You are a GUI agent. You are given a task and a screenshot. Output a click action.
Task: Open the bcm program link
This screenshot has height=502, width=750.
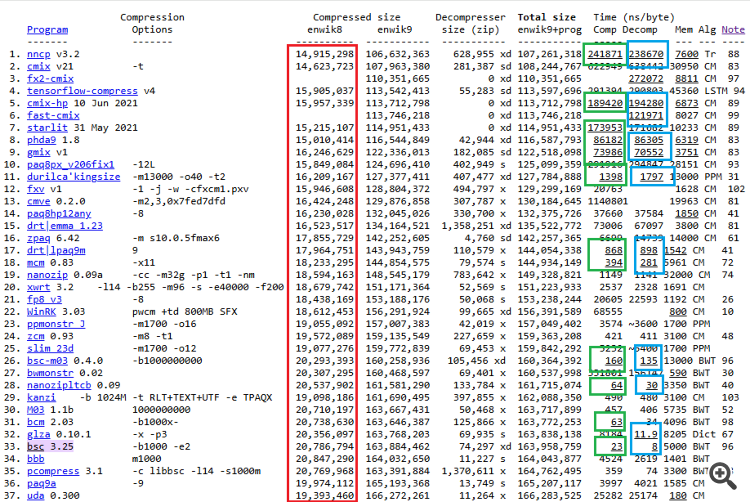(35, 422)
